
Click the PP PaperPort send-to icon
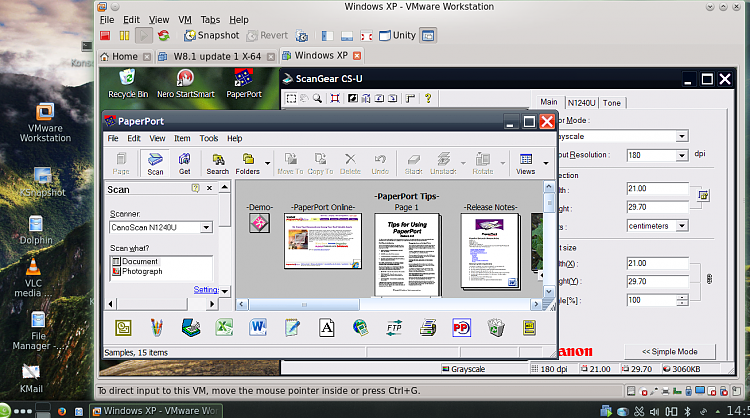click(x=462, y=328)
